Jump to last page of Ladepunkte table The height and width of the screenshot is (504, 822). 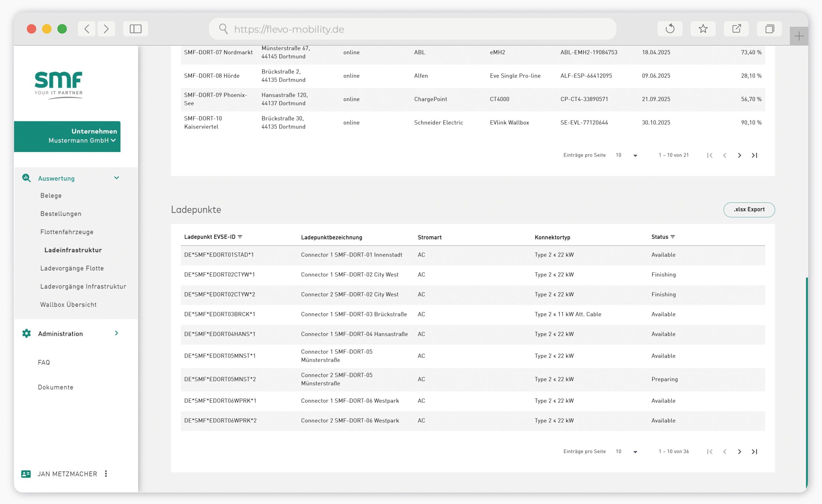click(755, 451)
